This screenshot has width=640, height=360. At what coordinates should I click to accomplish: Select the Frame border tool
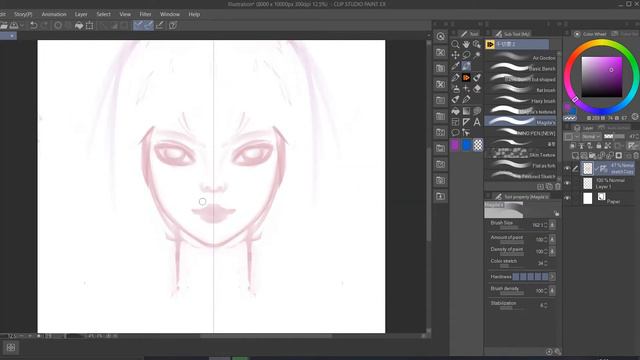coord(455,122)
